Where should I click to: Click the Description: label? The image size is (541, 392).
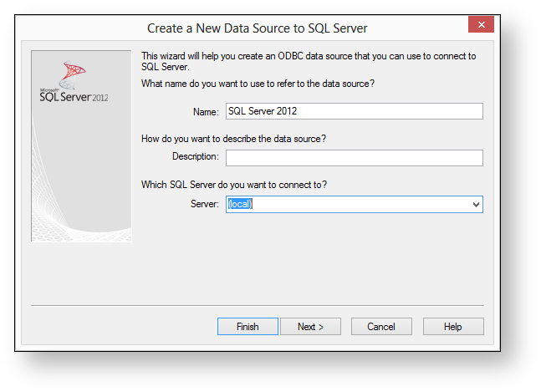(196, 156)
